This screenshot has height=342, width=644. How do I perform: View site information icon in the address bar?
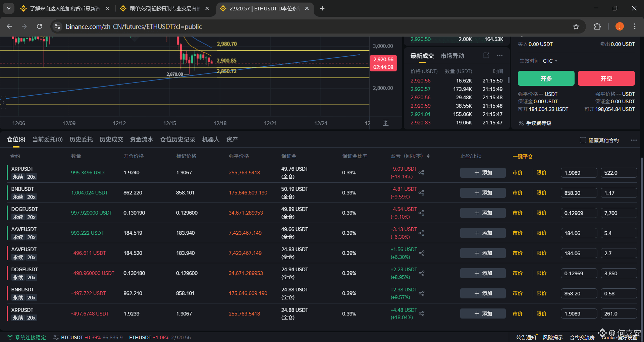57,26
